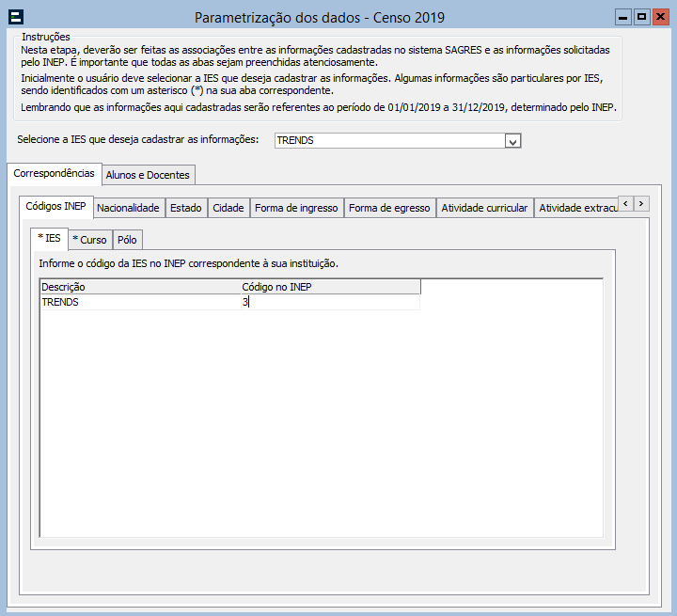Switch to the Alunos e Docentes tab

[148, 175]
